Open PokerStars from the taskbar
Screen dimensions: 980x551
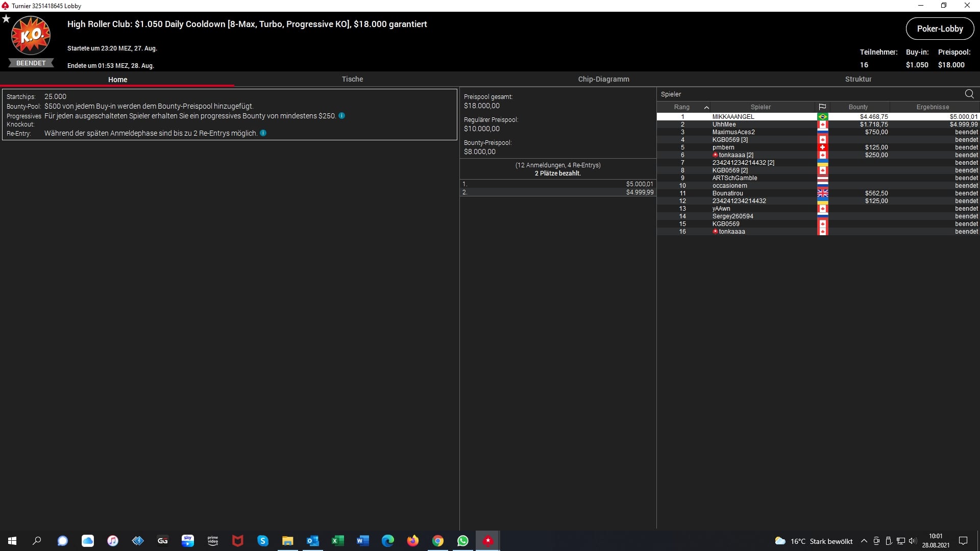click(488, 541)
